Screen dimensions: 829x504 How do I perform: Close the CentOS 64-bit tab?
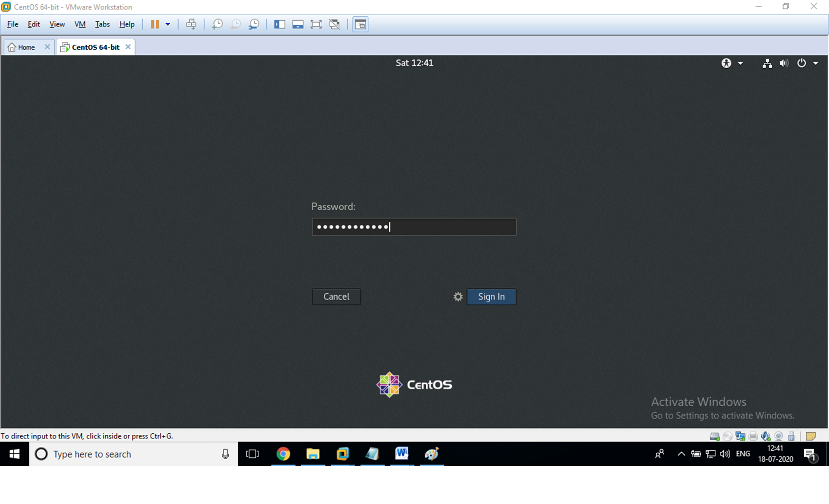(128, 47)
